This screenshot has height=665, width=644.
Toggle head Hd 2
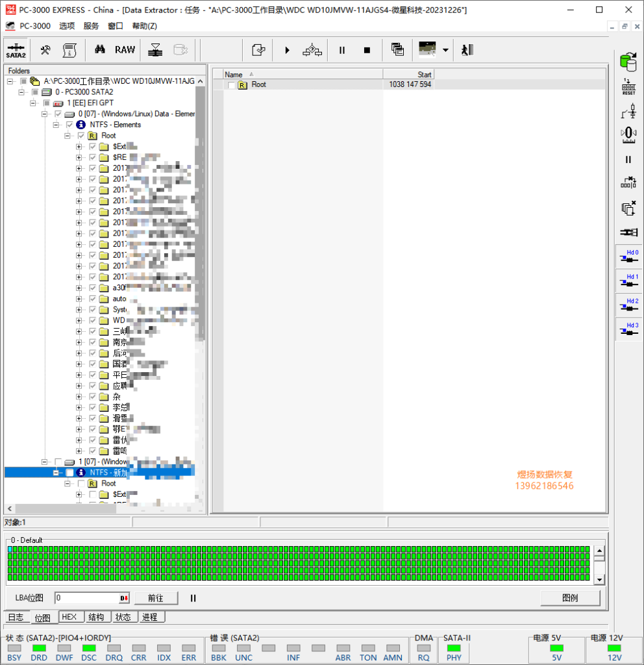coord(628,305)
